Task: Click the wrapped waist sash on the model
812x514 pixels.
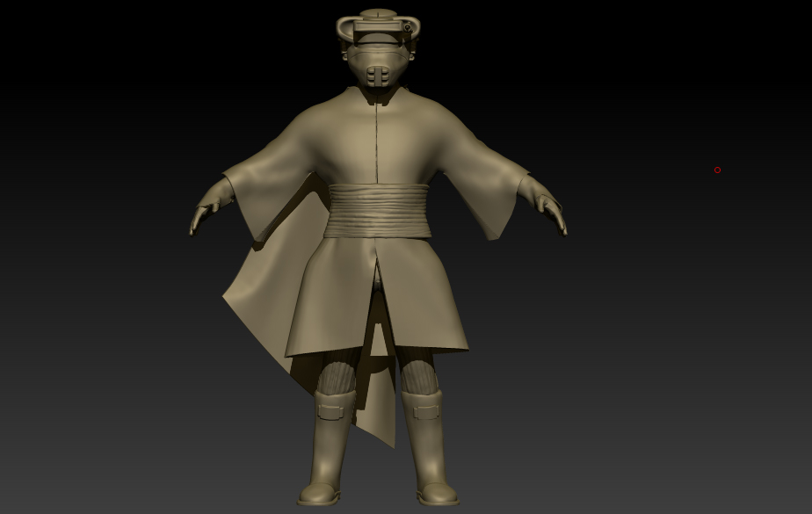Action: 378,211
